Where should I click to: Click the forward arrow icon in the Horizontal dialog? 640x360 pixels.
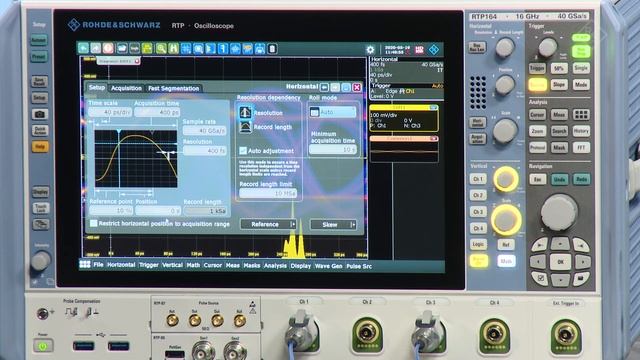pos(335,87)
